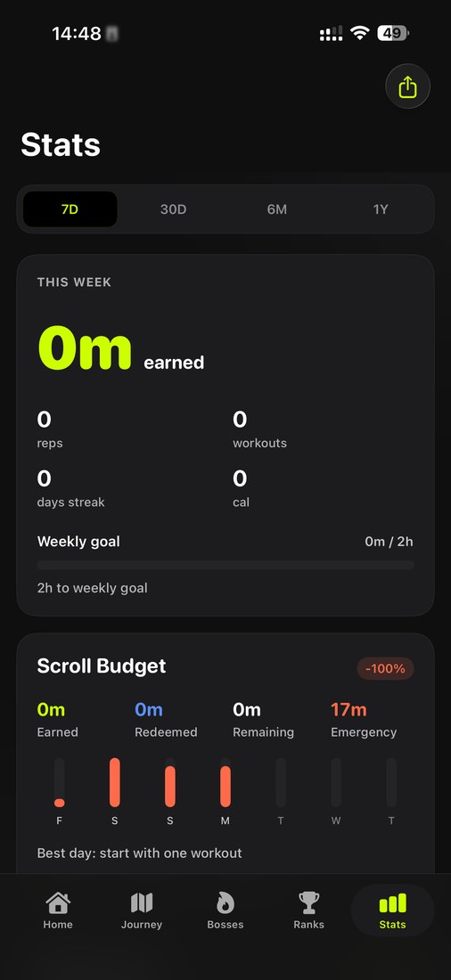The image size is (451, 980).
Task: Open the Bosses flame icon
Action: click(x=225, y=902)
